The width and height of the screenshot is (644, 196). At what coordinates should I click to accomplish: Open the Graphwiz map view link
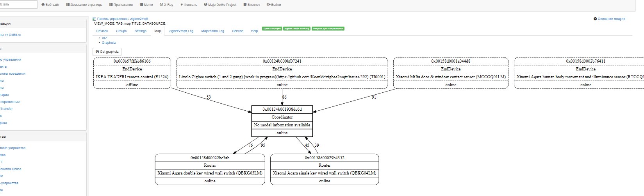pos(109,43)
